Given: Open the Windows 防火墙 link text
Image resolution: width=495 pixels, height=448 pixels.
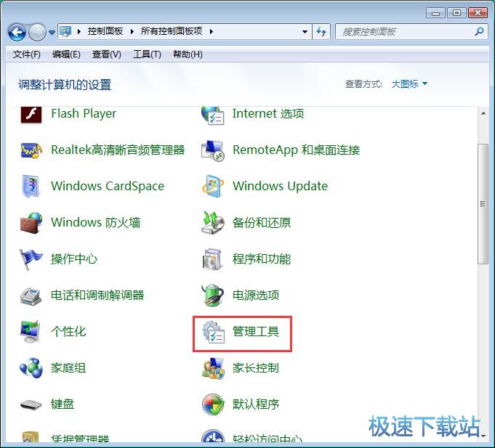Looking at the screenshot, I should [x=96, y=223].
